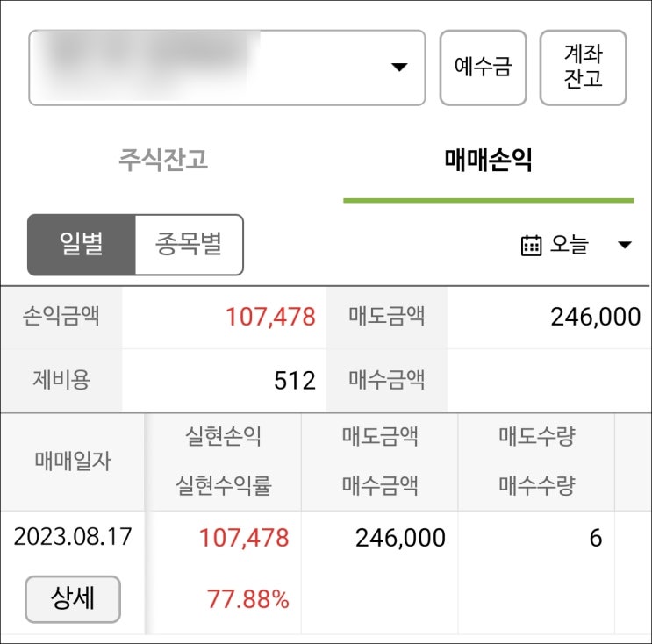This screenshot has width=652, height=644.
Task: Toggle the 종목별 view option
Action: coord(189,244)
